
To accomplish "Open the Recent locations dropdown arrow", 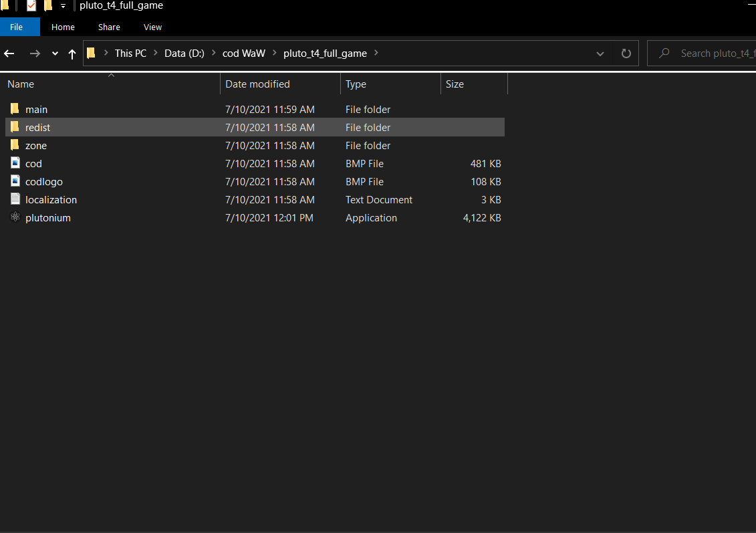I will (55, 54).
